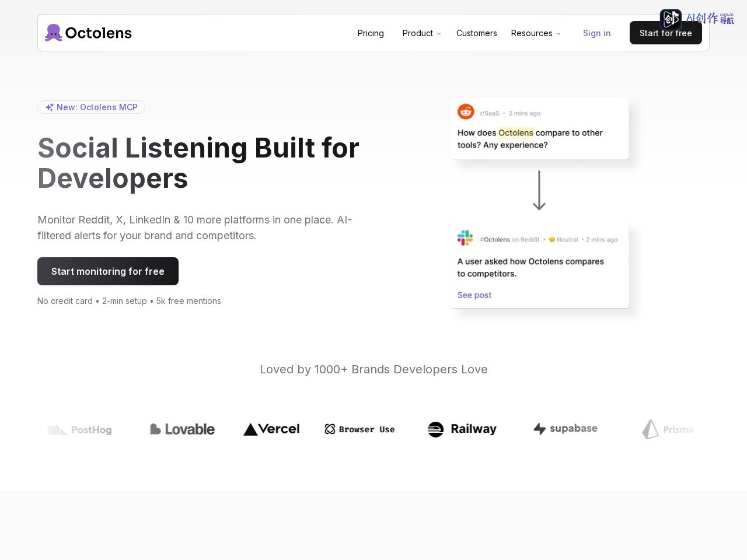Click the Sign in link
Viewport: 747px width, 560px height.
point(597,33)
